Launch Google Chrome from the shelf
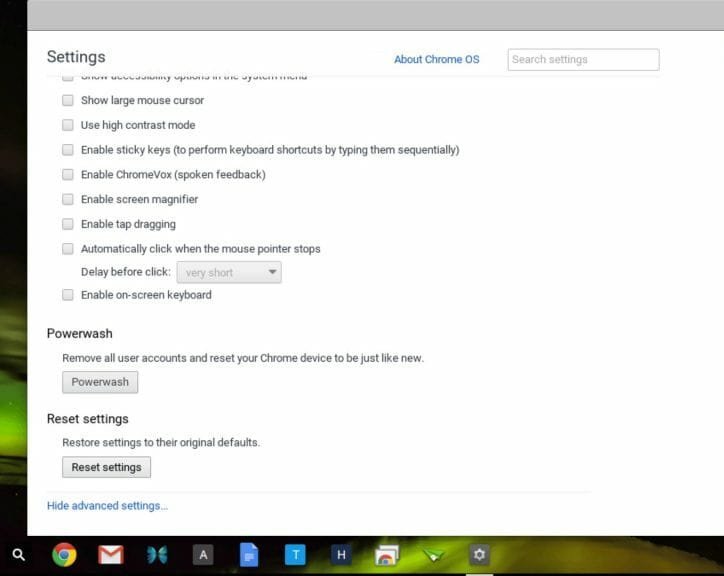Viewport: 724px width, 576px height. pyautogui.click(x=64, y=555)
